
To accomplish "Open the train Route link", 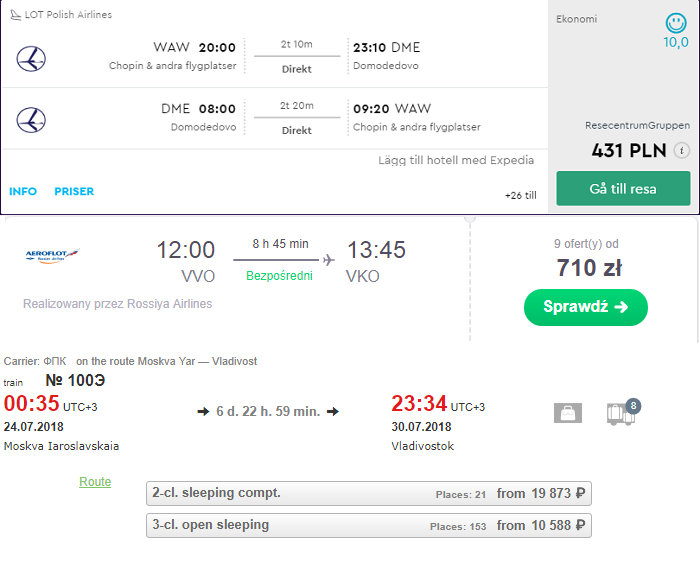I will pyautogui.click(x=95, y=482).
